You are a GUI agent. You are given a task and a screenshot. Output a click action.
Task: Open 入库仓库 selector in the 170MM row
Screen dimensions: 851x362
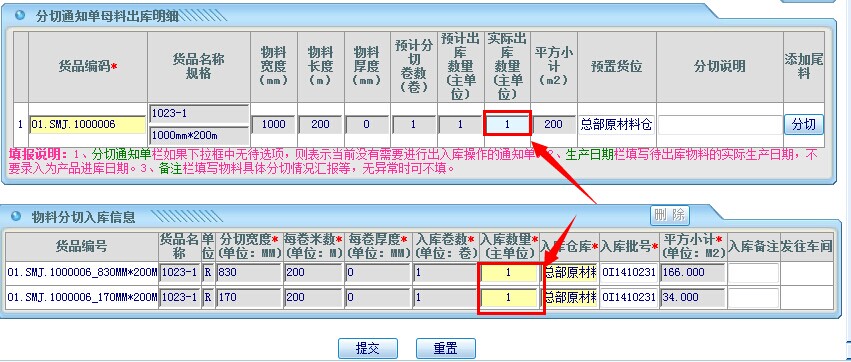(570, 298)
